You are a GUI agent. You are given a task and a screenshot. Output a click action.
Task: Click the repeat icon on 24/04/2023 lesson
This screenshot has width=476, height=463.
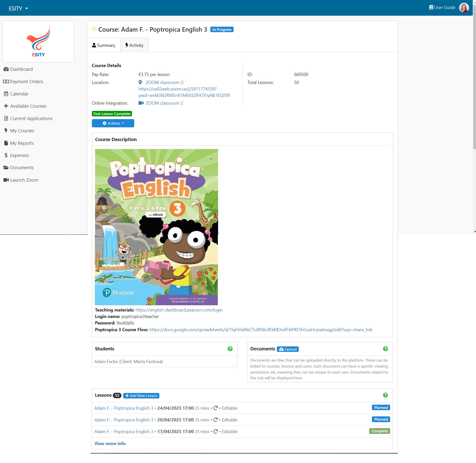coord(215,408)
